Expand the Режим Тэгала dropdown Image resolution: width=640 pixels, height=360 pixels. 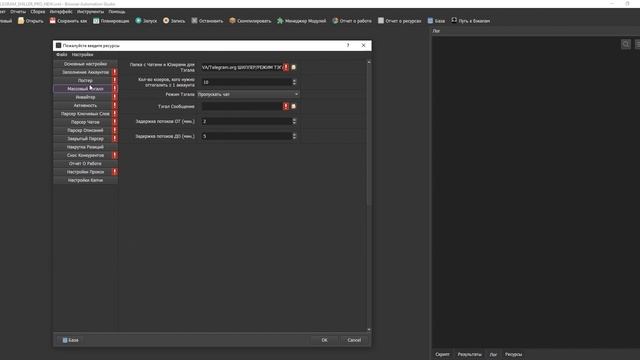coord(248,94)
